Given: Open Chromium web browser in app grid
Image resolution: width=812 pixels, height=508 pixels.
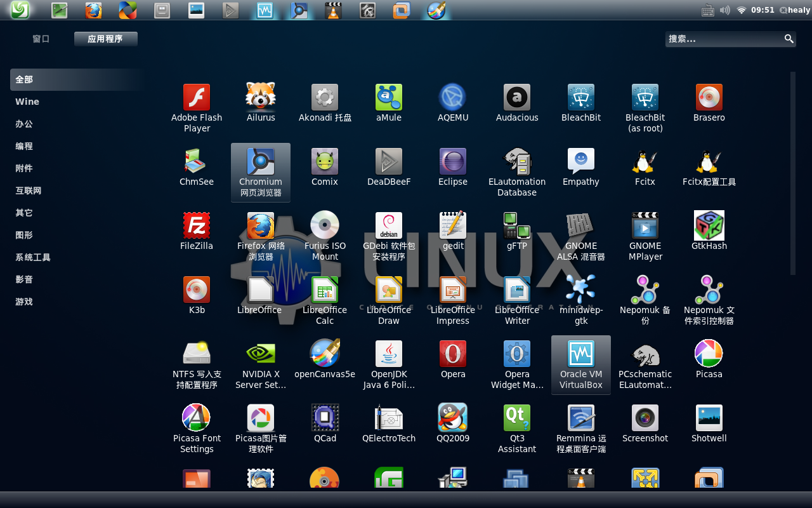Looking at the screenshot, I should (x=261, y=172).
